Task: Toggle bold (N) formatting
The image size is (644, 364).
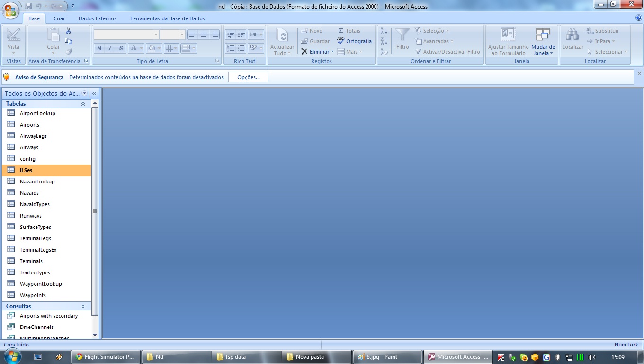Action: click(99, 48)
